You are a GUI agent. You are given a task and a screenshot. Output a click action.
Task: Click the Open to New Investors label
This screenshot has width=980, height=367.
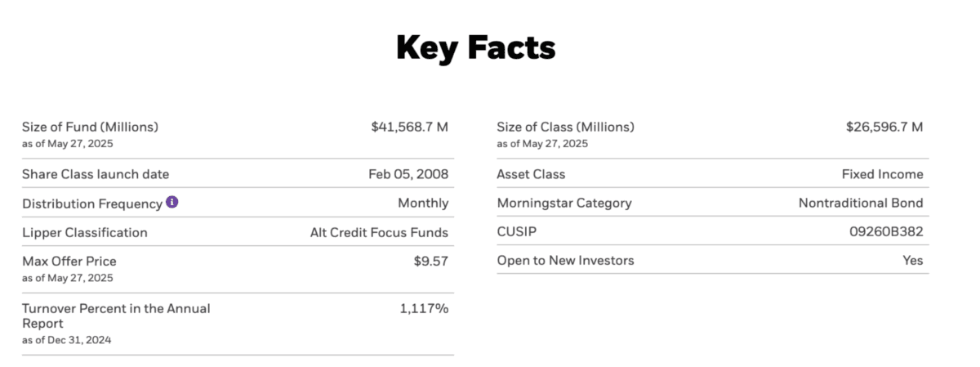[565, 260]
